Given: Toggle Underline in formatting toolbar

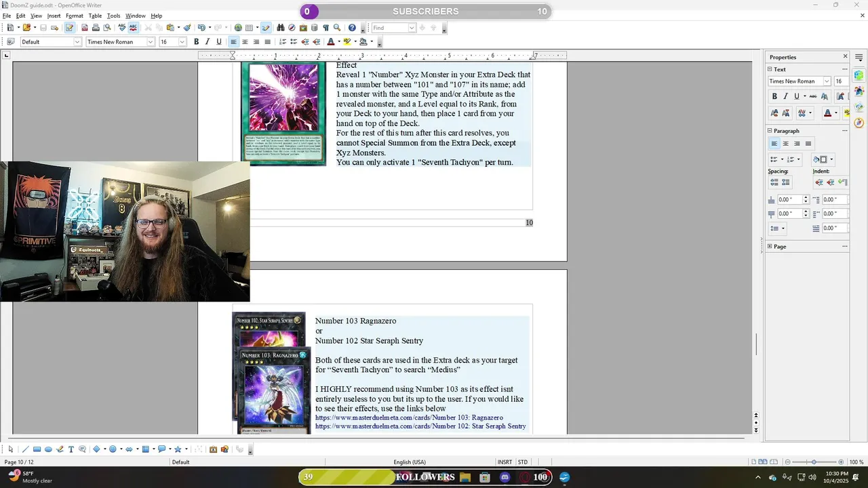Looking at the screenshot, I should (218, 42).
